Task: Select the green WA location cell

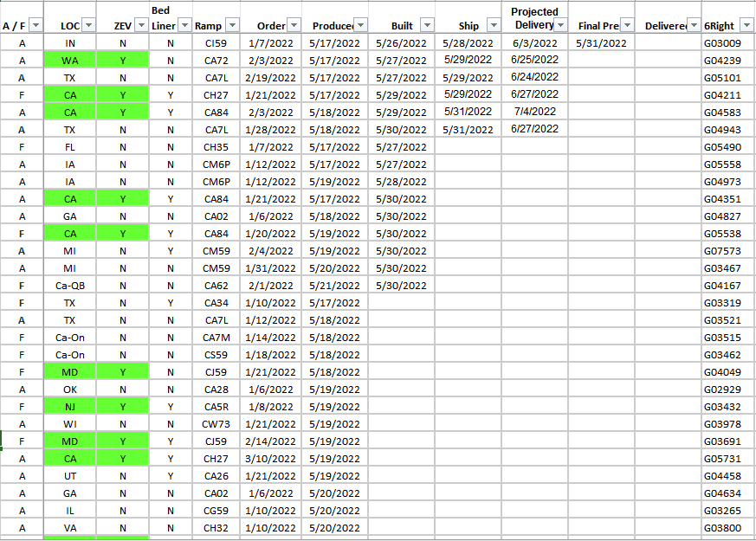Action: pyautogui.click(x=70, y=61)
